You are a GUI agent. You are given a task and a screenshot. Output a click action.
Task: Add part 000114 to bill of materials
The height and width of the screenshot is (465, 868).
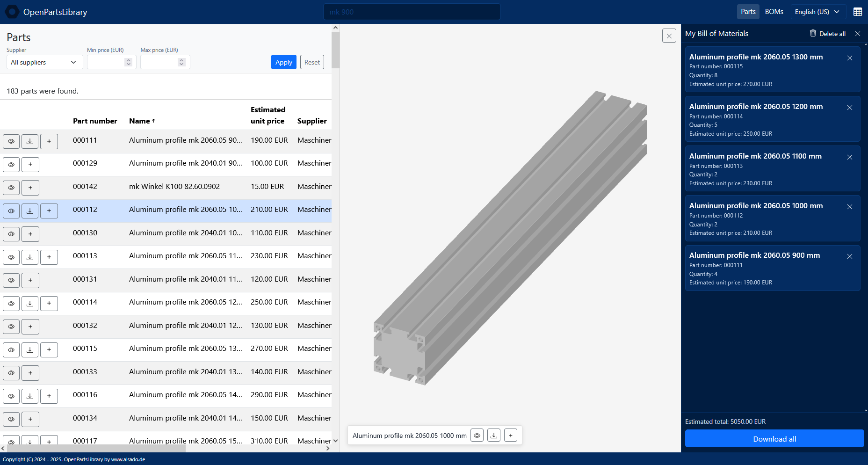point(49,304)
